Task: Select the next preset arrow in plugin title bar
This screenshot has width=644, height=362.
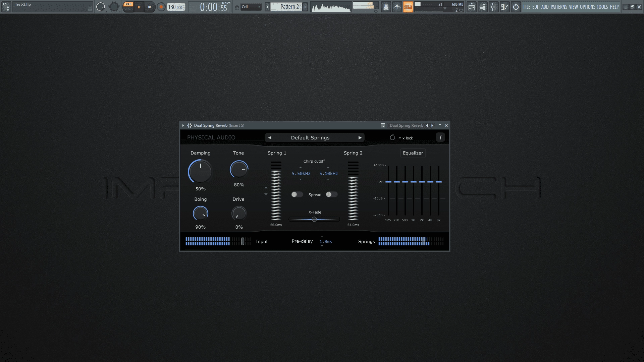Action: (432, 125)
